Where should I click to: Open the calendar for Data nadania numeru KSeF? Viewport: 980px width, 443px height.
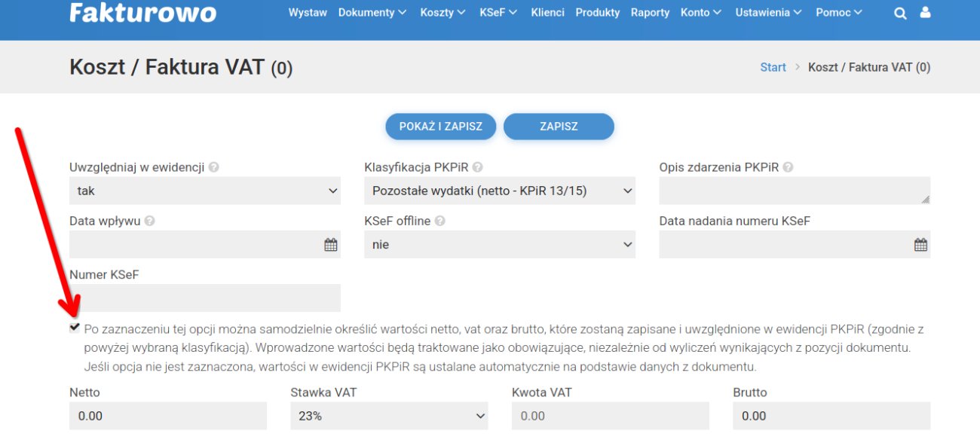pos(920,244)
